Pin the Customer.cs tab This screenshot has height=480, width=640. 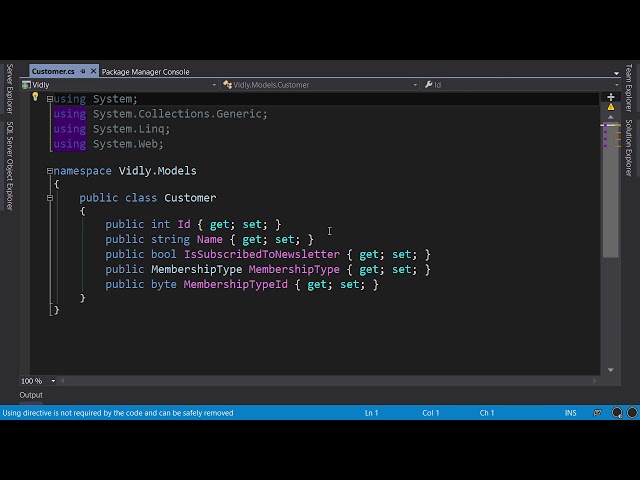coord(83,72)
